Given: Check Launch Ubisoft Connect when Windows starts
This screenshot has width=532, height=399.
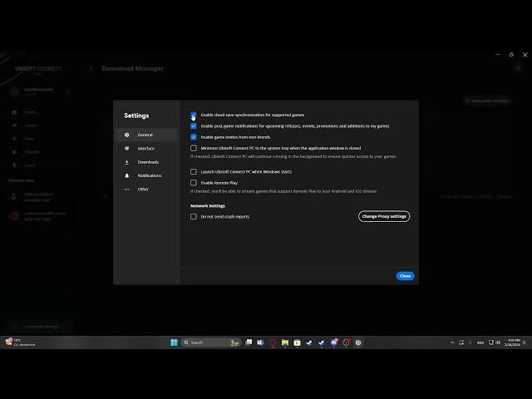Looking at the screenshot, I should pyautogui.click(x=194, y=172).
